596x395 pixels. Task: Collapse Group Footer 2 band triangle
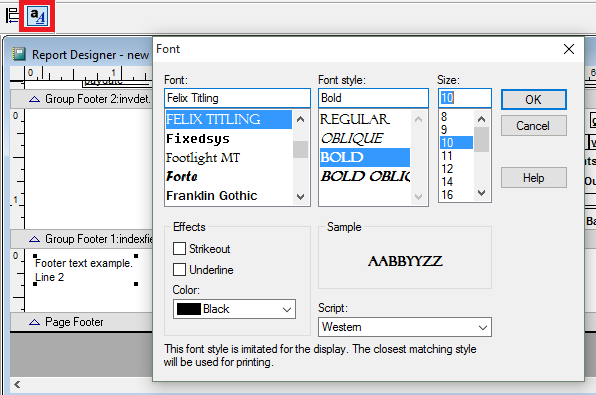point(34,99)
